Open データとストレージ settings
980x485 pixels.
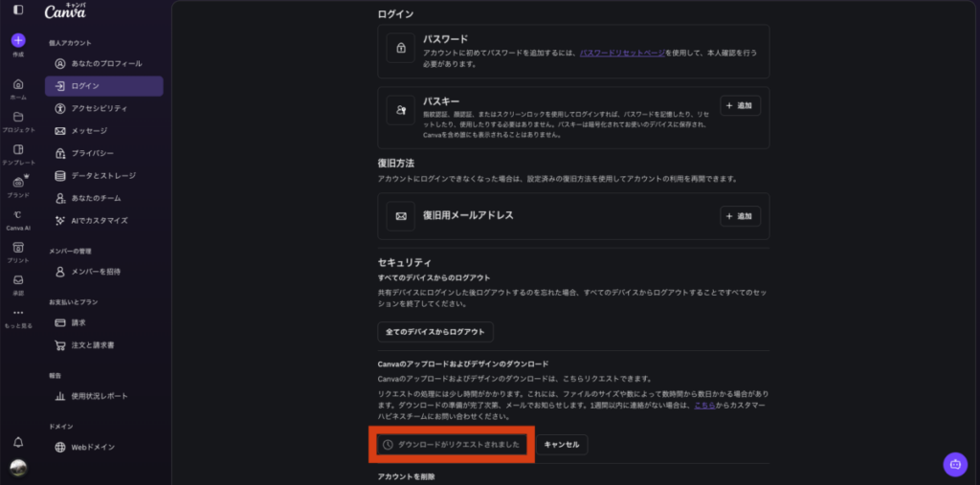pyautogui.click(x=103, y=176)
